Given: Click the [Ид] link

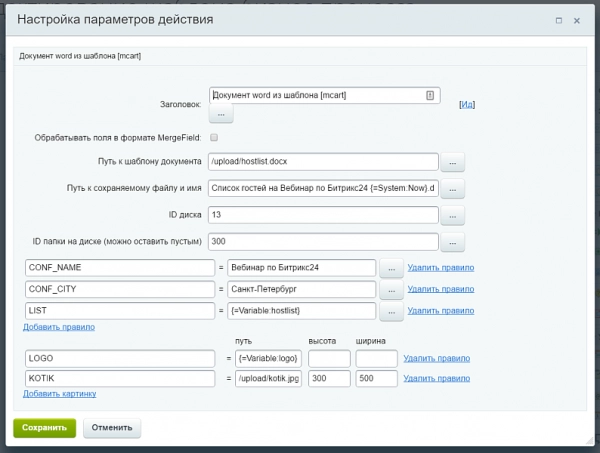Looking at the screenshot, I should pos(467,104).
